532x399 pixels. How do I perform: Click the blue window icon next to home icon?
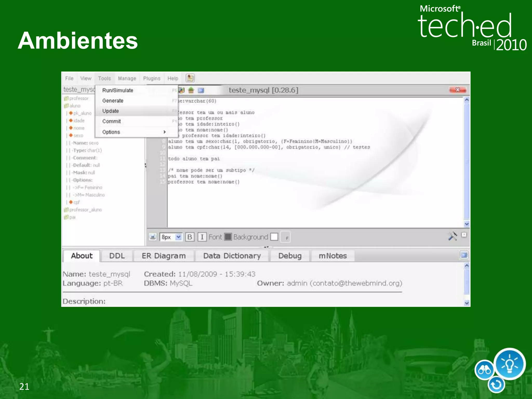point(201,90)
